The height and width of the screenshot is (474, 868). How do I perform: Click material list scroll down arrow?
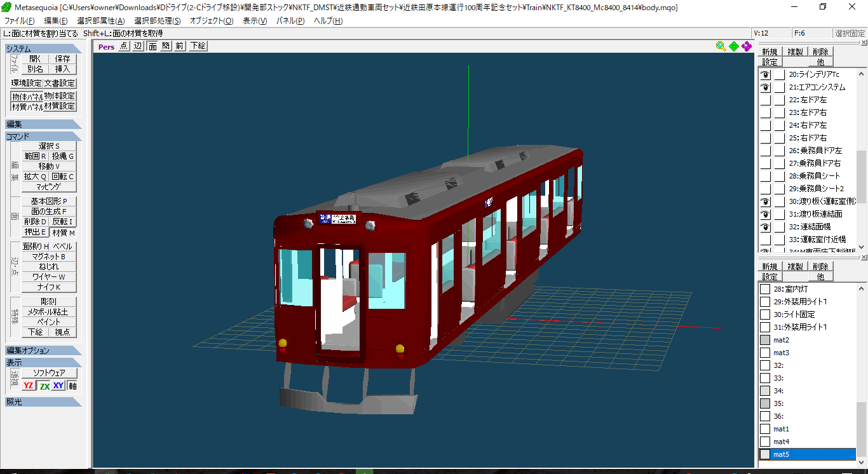point(862,463)
